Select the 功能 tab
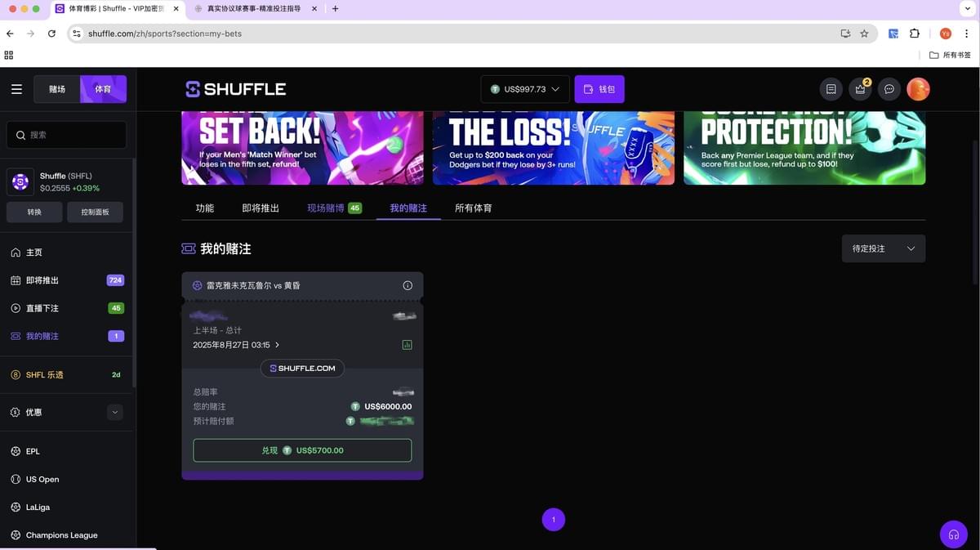The height and width of the screenshot is (550, 980). tap(205, 208)
